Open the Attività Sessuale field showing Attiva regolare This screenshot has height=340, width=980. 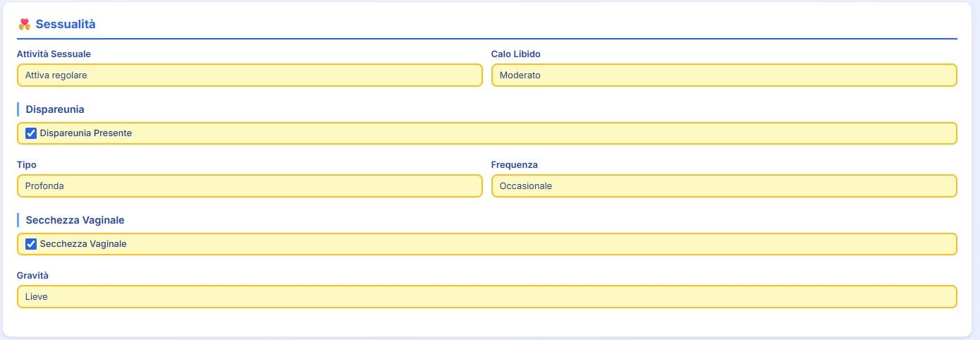coord(250,75)
